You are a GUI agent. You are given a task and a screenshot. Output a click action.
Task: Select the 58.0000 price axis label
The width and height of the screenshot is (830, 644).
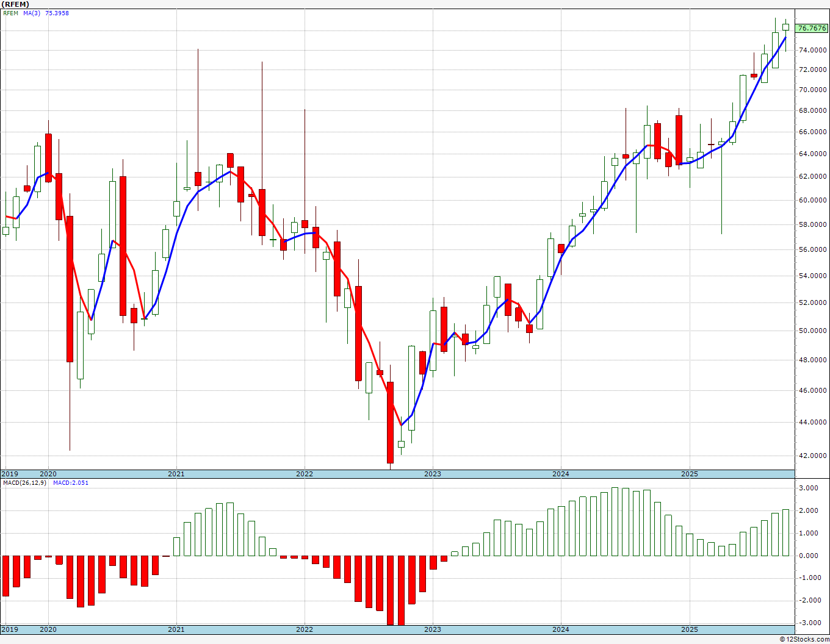813,224
